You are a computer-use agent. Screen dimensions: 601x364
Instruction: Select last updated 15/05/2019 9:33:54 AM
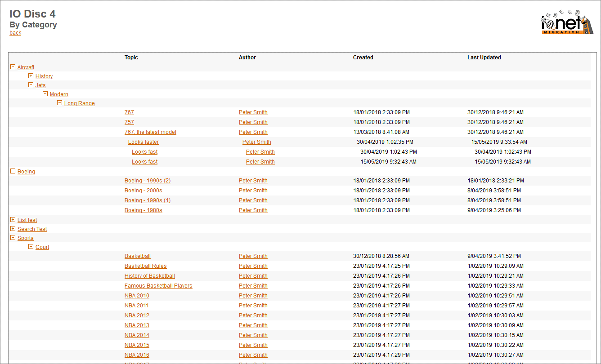point(499,142)
